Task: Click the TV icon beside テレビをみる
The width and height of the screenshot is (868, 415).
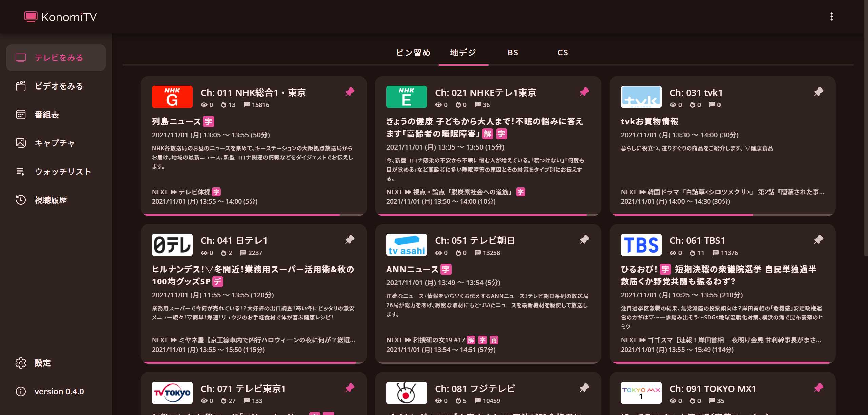Action: tap(21, 58)
